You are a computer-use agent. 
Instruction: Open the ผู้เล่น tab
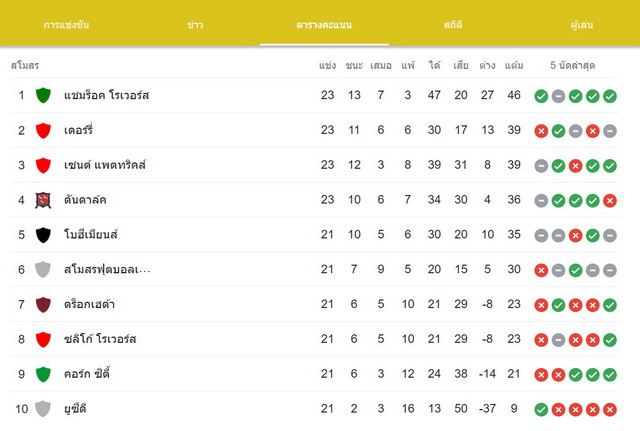[582, 24]
